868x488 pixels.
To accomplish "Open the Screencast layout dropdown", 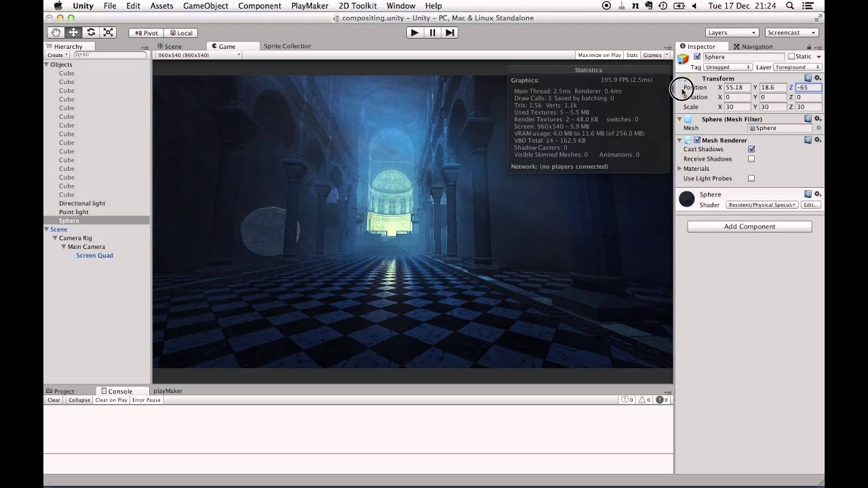I will click(792, 33).
